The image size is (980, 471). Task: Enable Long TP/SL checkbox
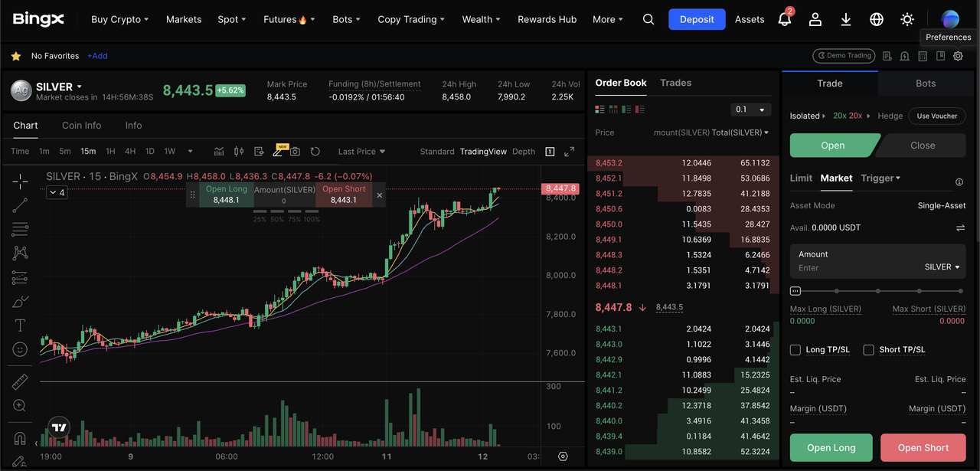pos(796,350)
